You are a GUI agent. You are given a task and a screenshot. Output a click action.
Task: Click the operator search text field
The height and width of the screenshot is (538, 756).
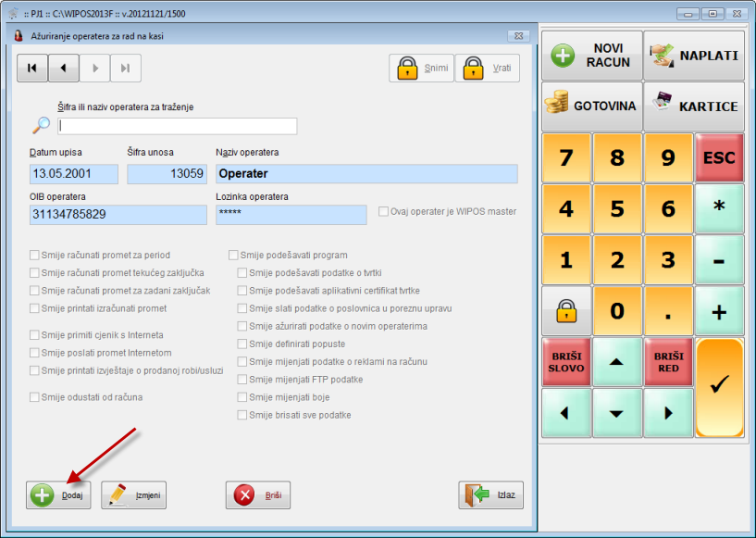tap(178, 126)
